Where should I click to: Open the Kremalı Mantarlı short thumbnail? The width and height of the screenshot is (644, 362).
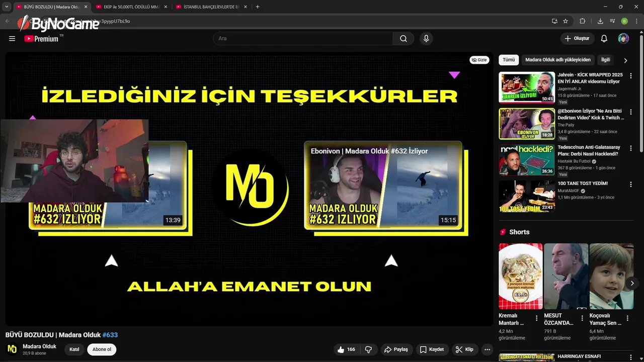521,276
